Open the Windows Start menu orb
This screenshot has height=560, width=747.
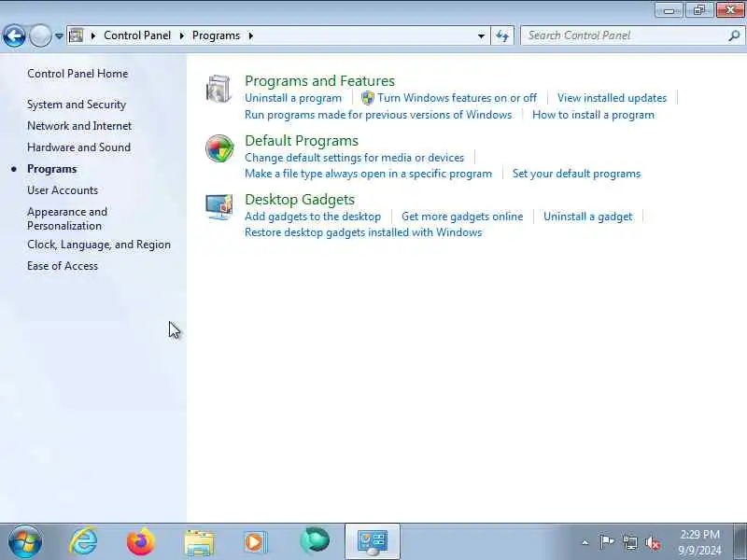pyautogui.click(x=25, y=541)
